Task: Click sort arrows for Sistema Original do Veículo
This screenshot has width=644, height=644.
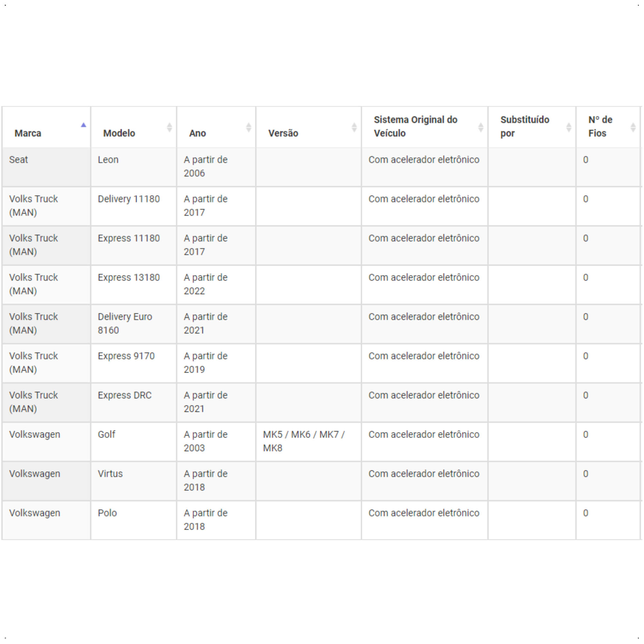Action: click(481, 127)
